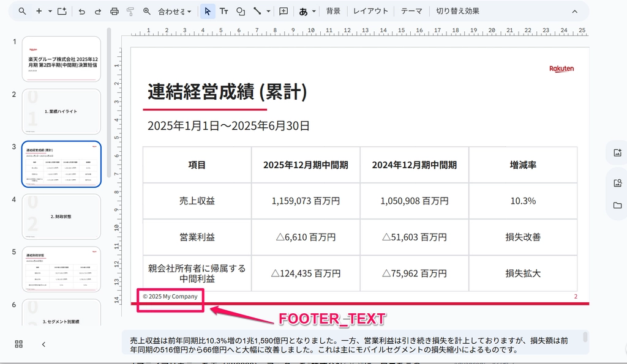Click the zoom magnifier-plus icon
The image size is (627, 364).
(147, 11)
